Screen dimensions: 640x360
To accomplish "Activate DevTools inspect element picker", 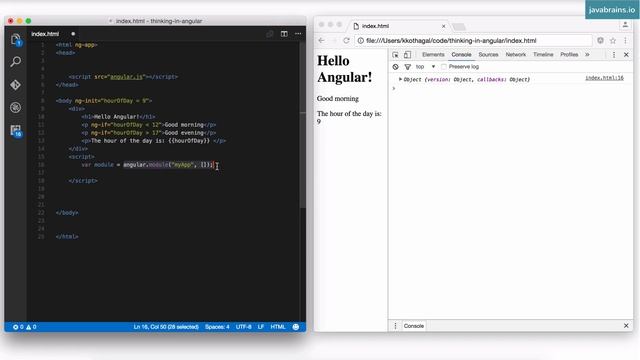I will click(395, 55).
